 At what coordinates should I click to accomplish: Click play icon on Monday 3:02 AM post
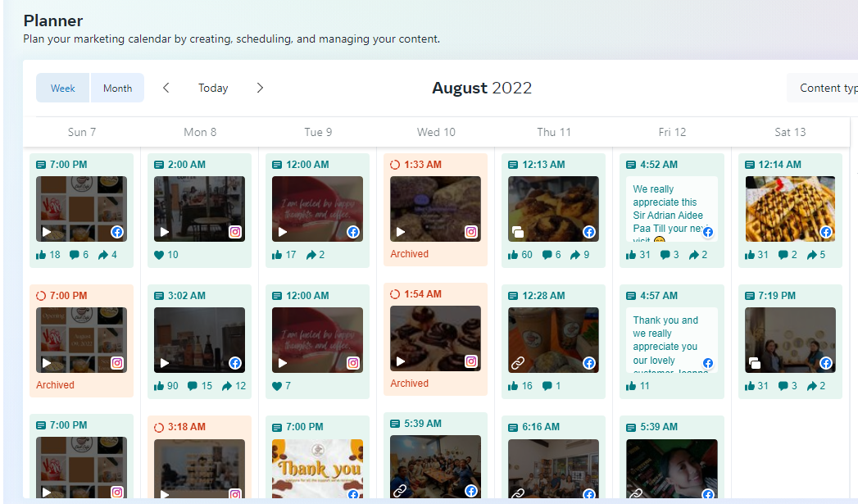(165, 363)
